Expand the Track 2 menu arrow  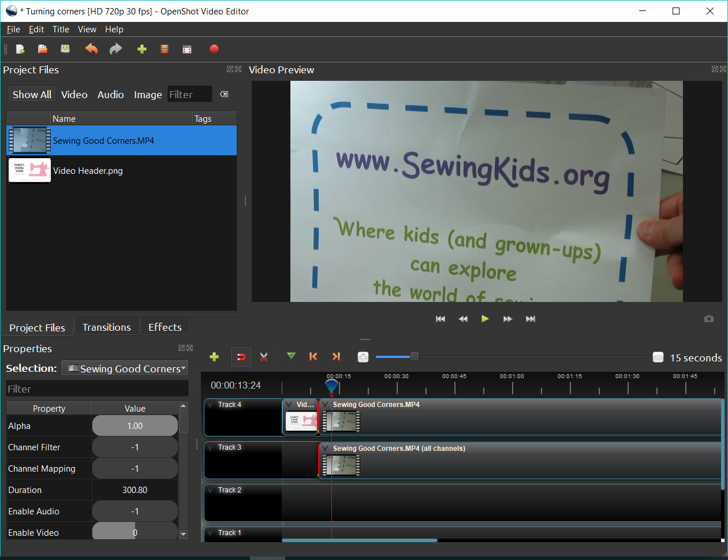point(211,490)
